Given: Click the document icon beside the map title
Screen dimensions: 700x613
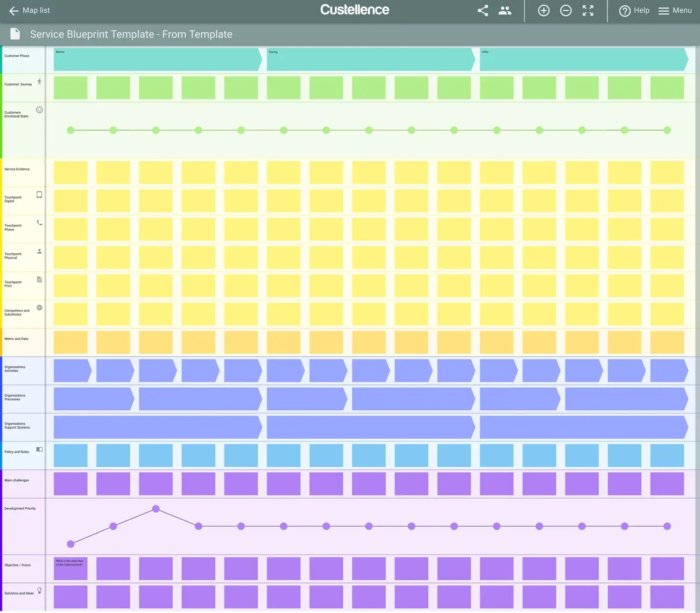Looking at the screenshot, I should (15, 33).
